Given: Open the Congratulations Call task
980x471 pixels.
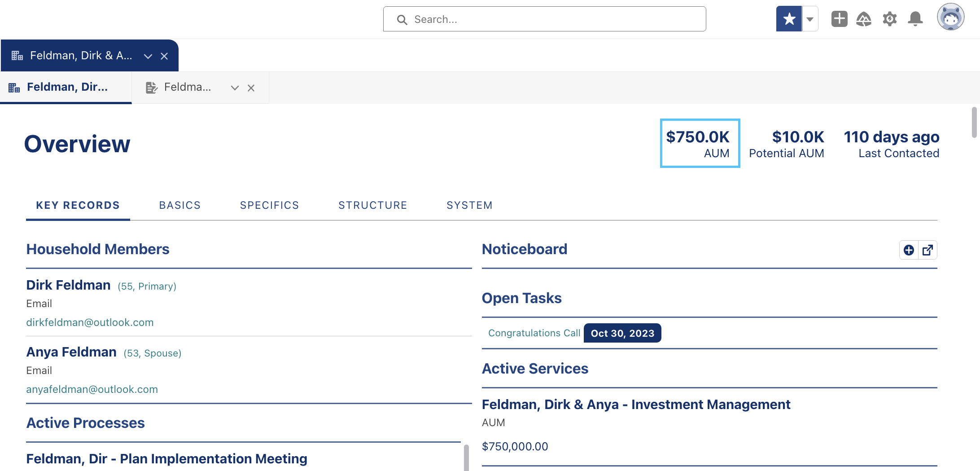Looking at the screenshot, I should [x=534, y=333].
